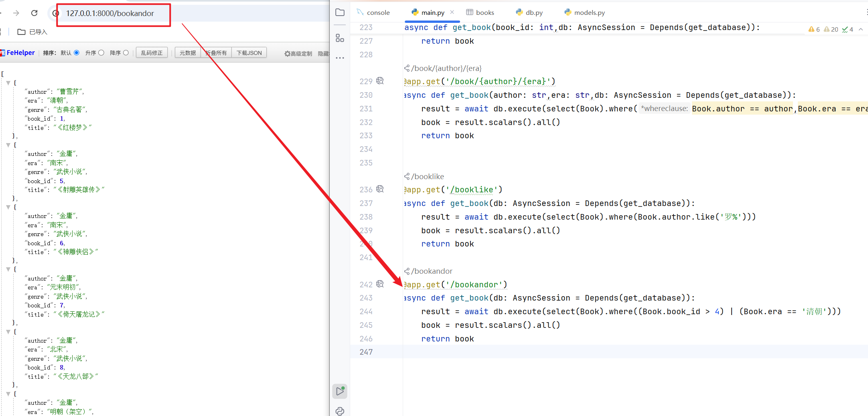The height and width of the screenshot is (416, 868).
Task: Open the Python console icon at bottom
Action: [340, 411]
